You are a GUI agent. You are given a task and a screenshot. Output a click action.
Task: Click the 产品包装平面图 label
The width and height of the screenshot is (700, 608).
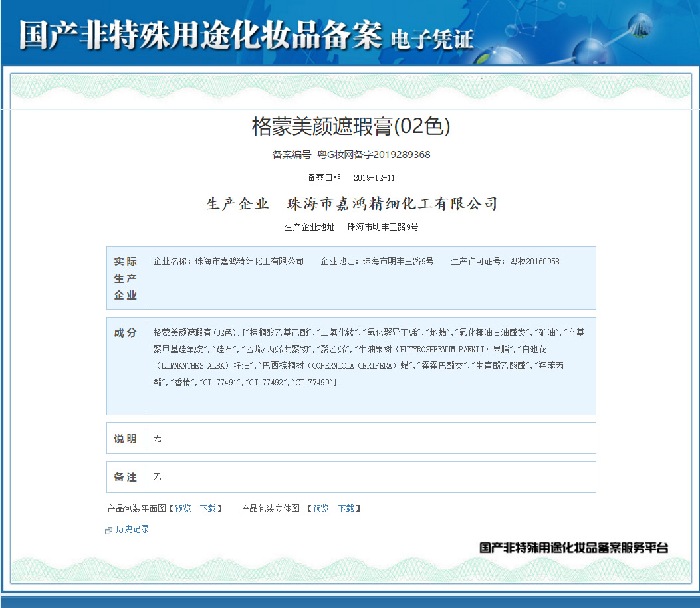(x=136, y=508)
